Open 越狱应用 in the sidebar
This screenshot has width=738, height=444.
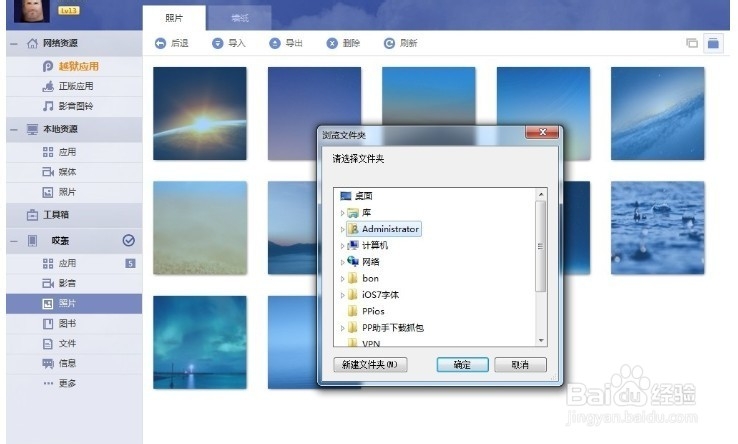(x=74, y=66)
